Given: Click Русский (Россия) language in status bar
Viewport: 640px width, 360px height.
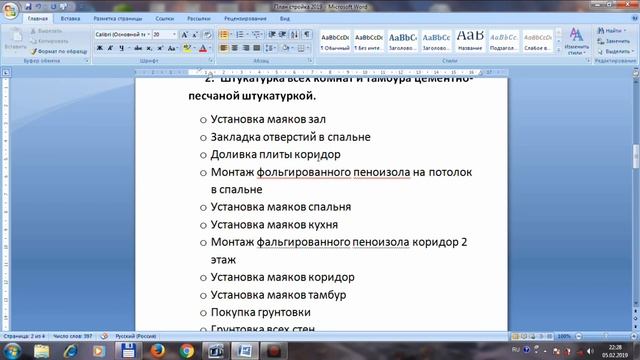Looking at the screenshot, I should click(x=136, y=336).
